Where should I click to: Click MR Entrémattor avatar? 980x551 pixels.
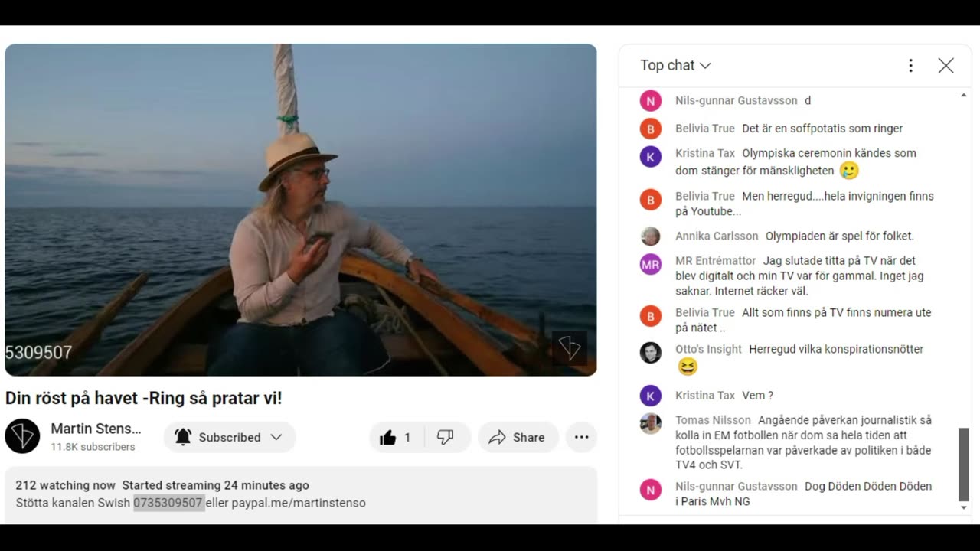[650, 265]
